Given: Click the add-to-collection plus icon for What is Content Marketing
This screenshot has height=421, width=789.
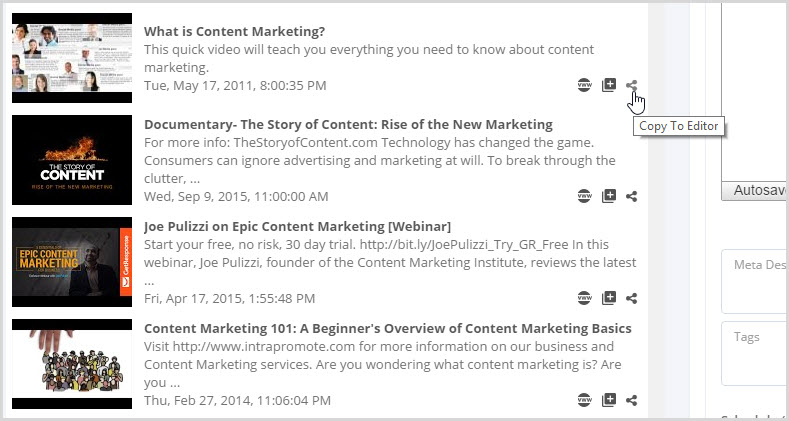Looking at the screenshot, I should (609, 85).
